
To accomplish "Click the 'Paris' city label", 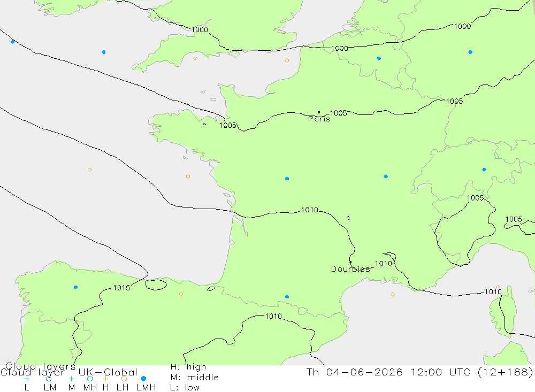I will [x=319, y=119].
